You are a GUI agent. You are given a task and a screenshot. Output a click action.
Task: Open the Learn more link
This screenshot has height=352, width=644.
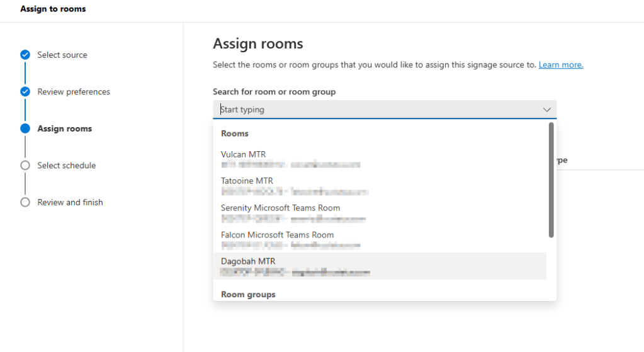tap(560, 65)
